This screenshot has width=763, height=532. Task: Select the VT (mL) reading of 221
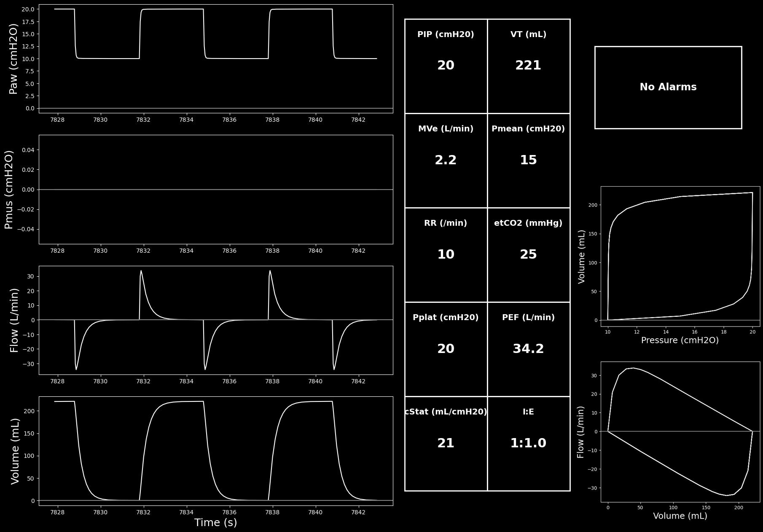pyautogui.click(x=529, y=66)
